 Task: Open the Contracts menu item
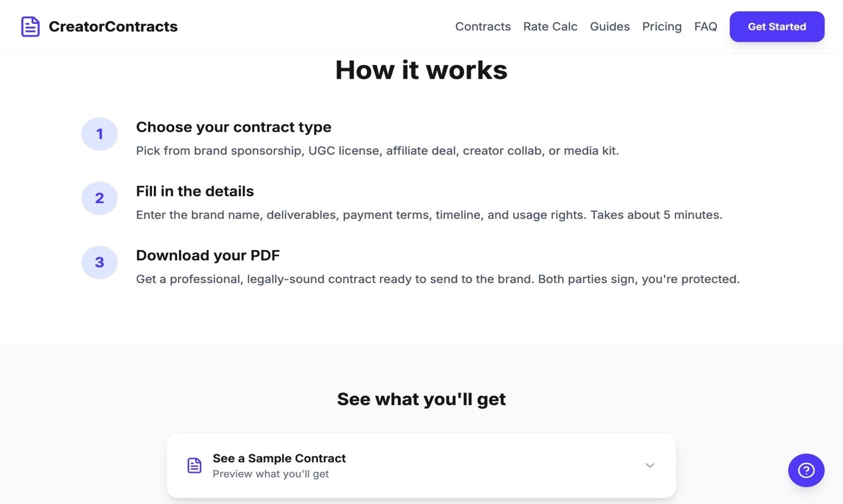pos(483,27)
